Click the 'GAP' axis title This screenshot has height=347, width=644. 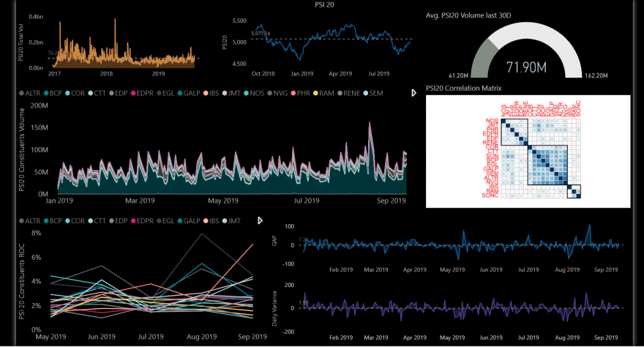click(274, 241)
